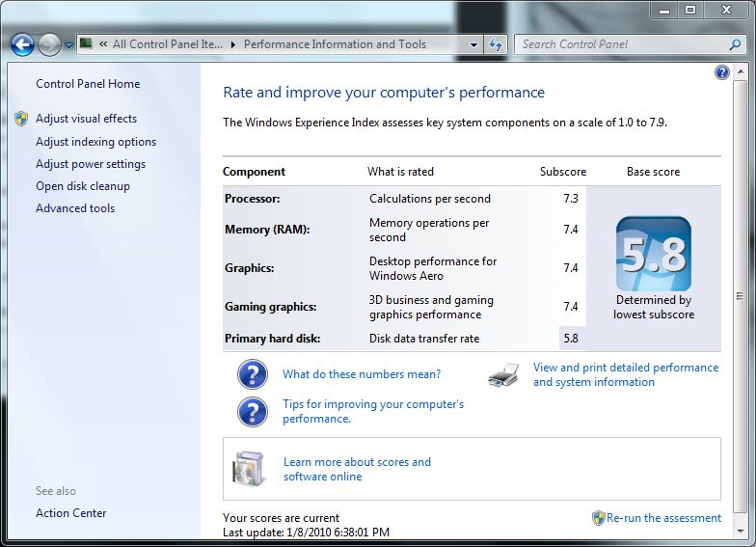Open What do these numbers mean?
756x547 pixels.
coord(362,374)
